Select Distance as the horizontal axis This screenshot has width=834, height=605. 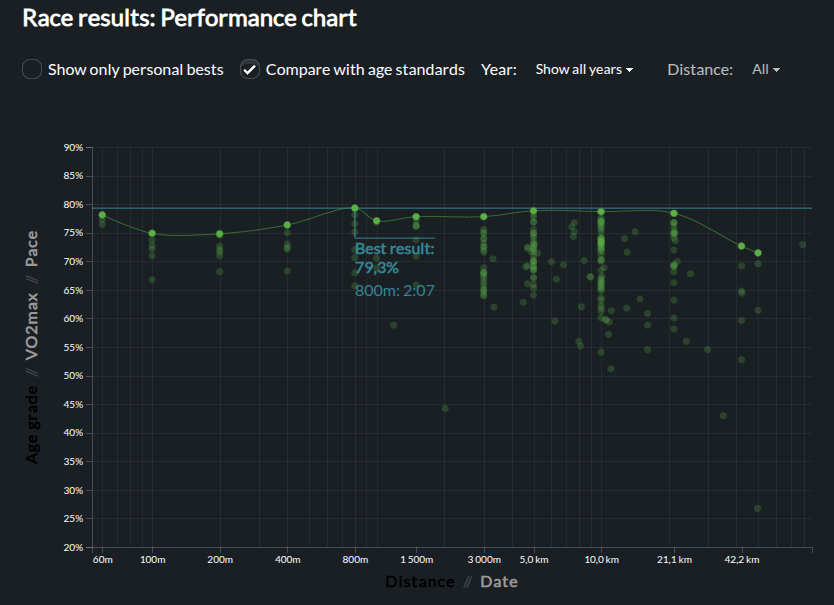click(x=419, y=582)
